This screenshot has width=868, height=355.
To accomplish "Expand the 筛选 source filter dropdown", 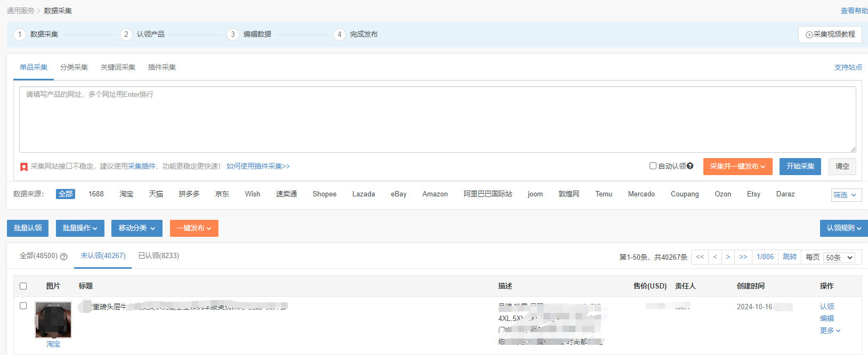I will click(846, 195).
